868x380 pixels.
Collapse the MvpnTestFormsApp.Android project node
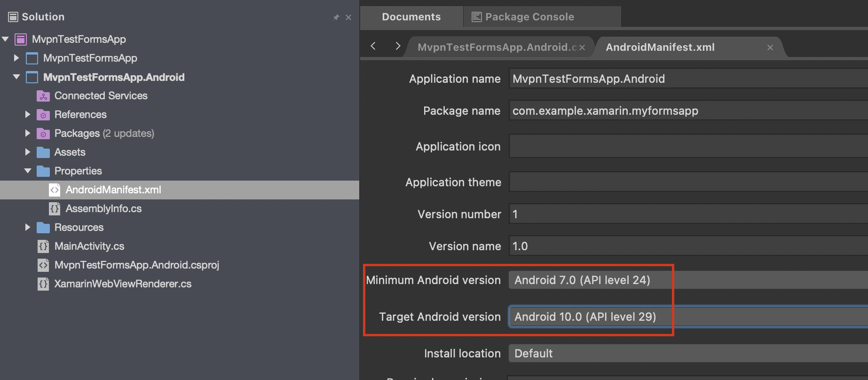pyautogui.click(x=16, y=77)
